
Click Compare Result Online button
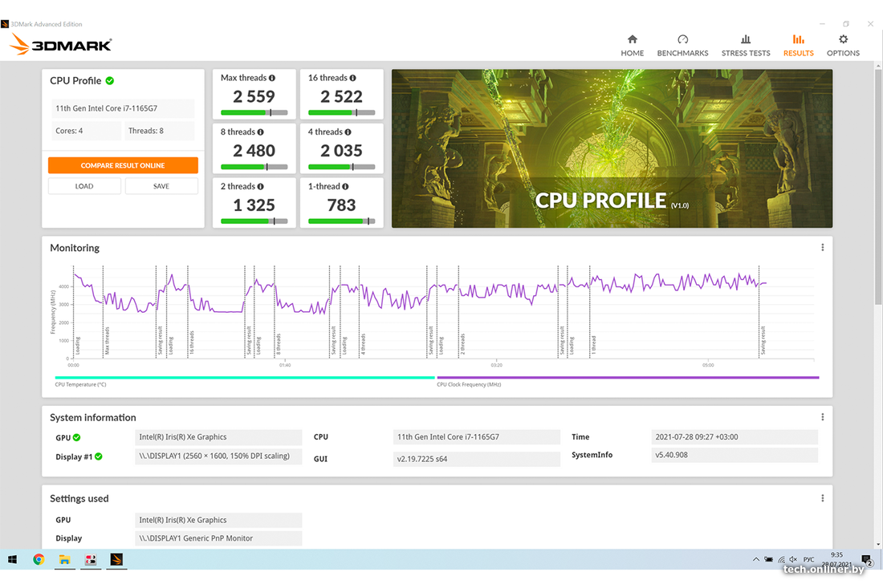coord(123,165)
